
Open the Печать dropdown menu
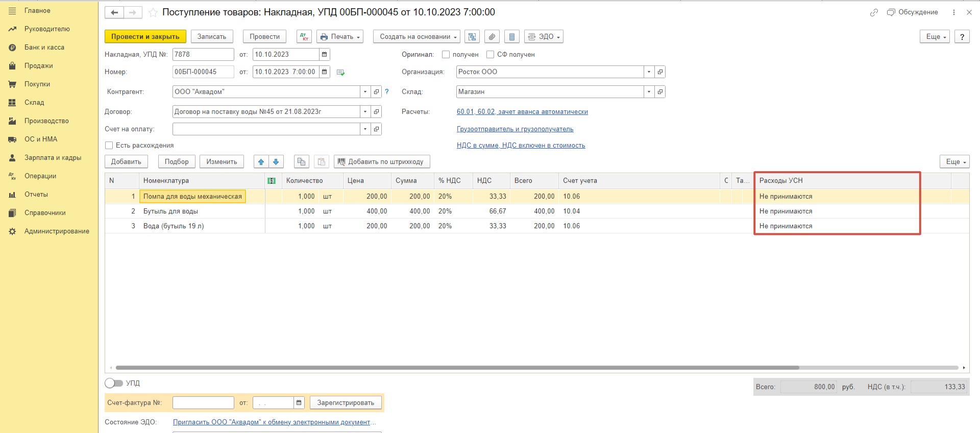coord(340,37)
